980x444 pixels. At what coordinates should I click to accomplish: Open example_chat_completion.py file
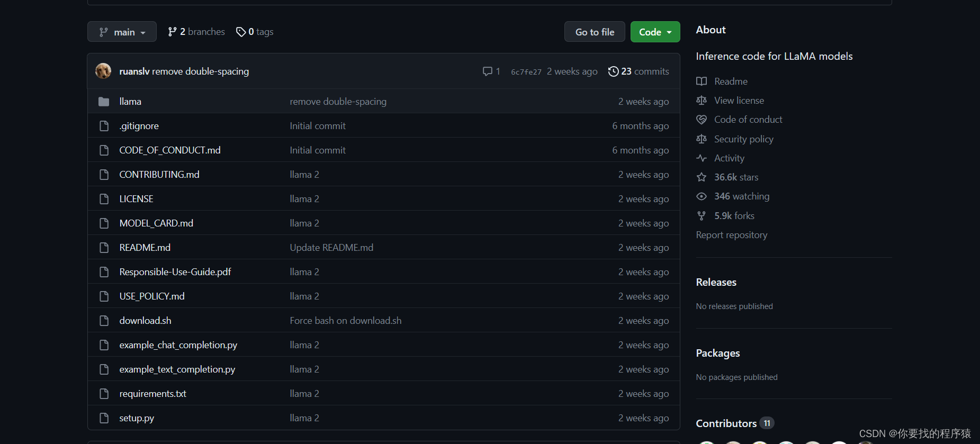tap(178, 345)
